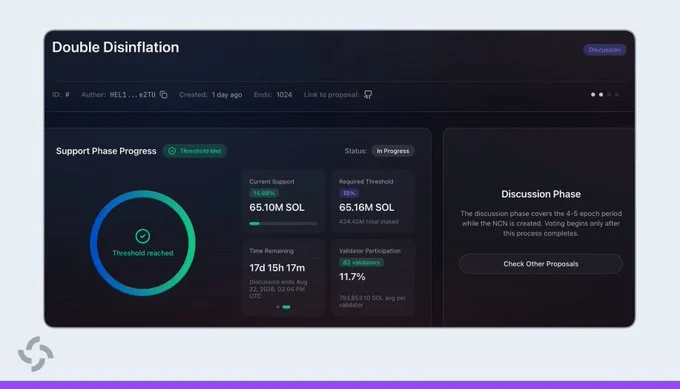The height and width of the screenshot is (389, 680).
Task: Open the GitHub link to proposal
Action: tap(368, 95)
